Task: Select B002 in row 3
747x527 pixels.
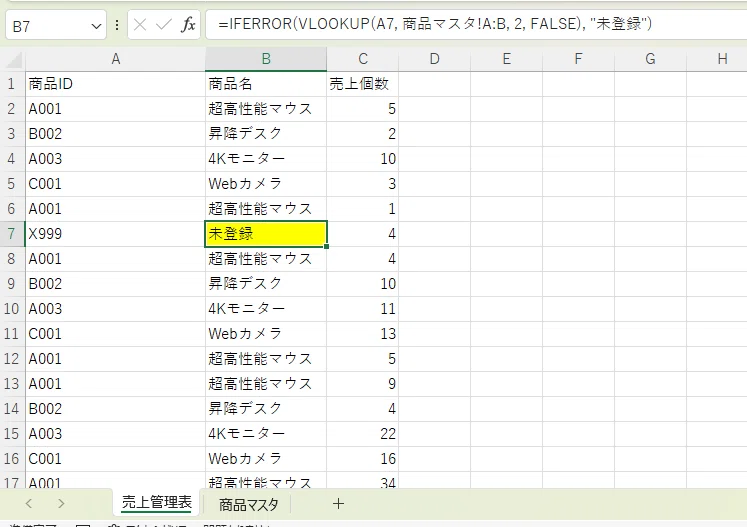Action: [x=115, y=134]
